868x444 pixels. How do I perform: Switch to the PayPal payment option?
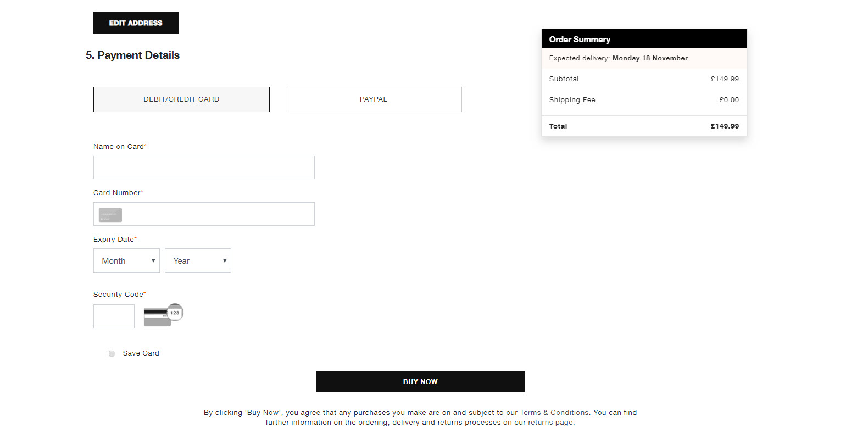click(x=374, y=99)
